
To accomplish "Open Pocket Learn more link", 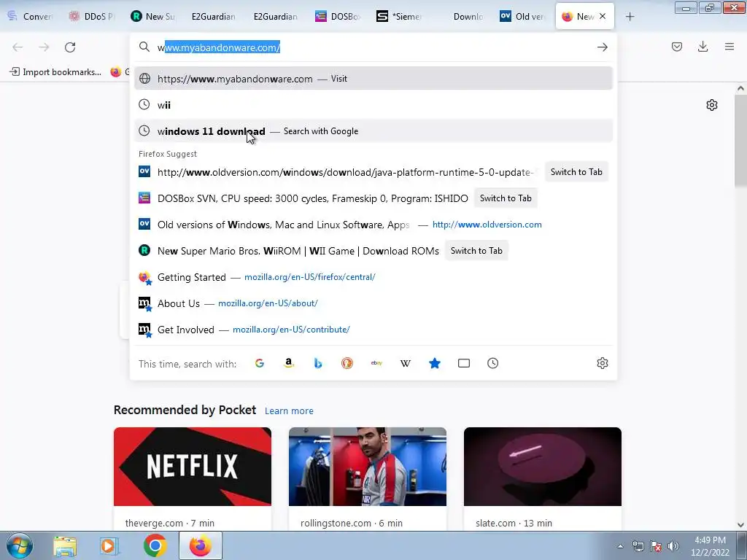I will point(289,411).
